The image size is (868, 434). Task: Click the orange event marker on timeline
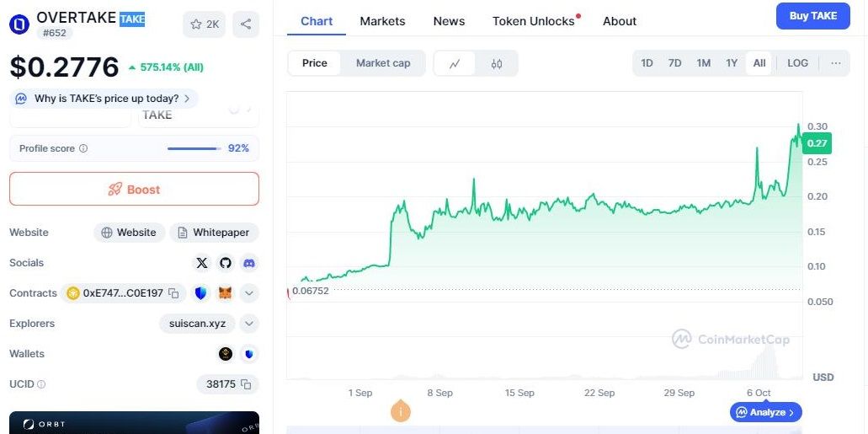401,412
